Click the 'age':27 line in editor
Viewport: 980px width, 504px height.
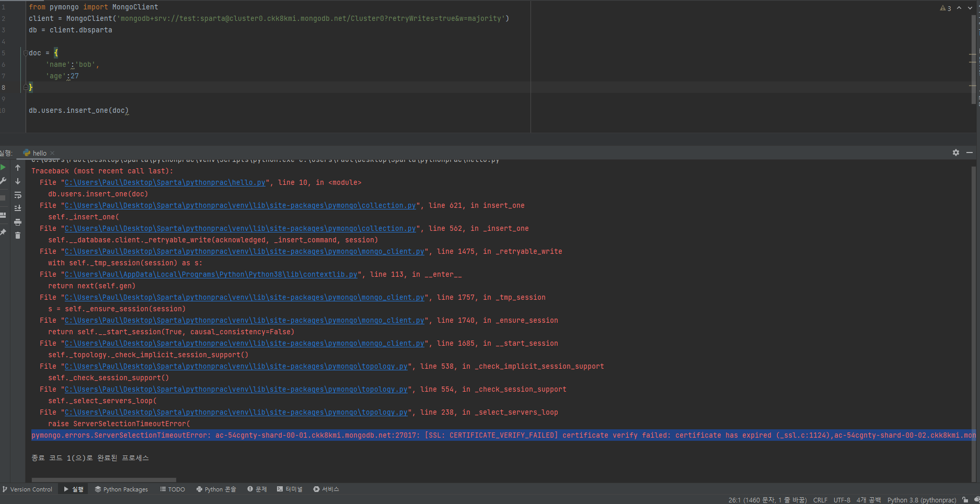coord(62,76)
